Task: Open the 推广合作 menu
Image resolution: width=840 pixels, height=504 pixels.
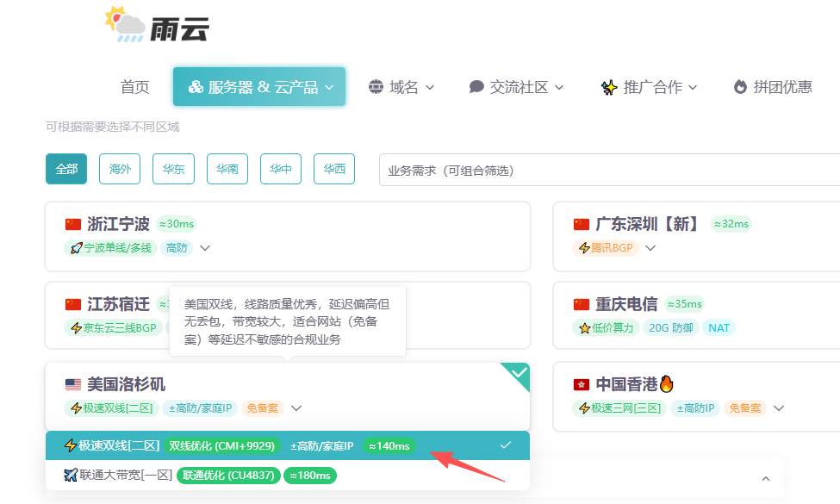Action: click(649, 87)
